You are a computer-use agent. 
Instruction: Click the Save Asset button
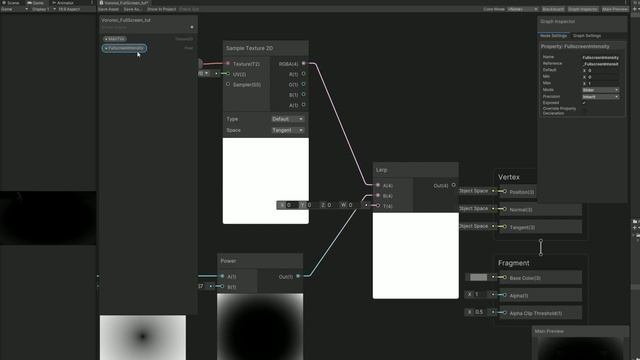(108, 9)
